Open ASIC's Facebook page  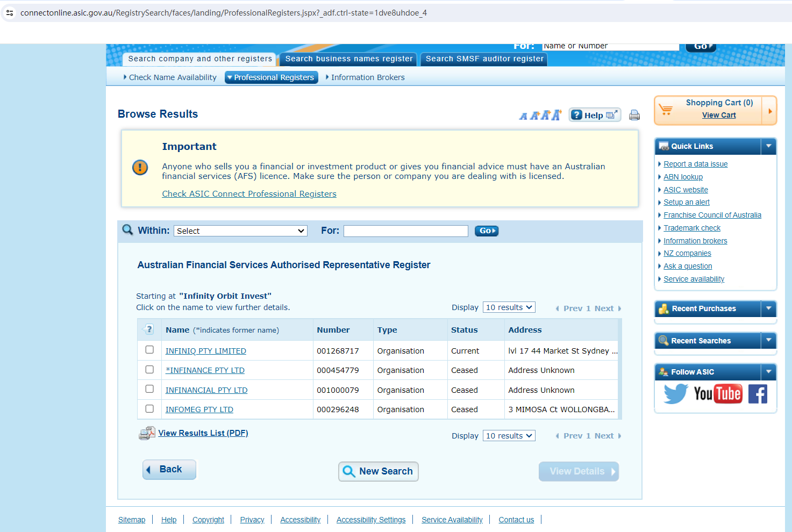[758, 394]
